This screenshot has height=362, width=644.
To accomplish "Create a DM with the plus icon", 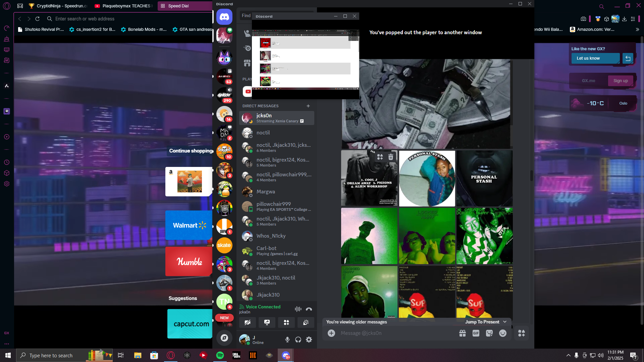I will [308, 106].
